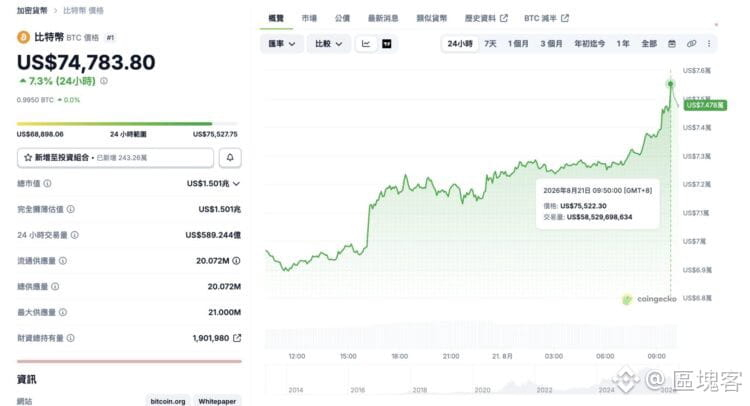Open 歷史資料 tab
Viewport: 750px width, 406px height.
(x=485, y=18)
